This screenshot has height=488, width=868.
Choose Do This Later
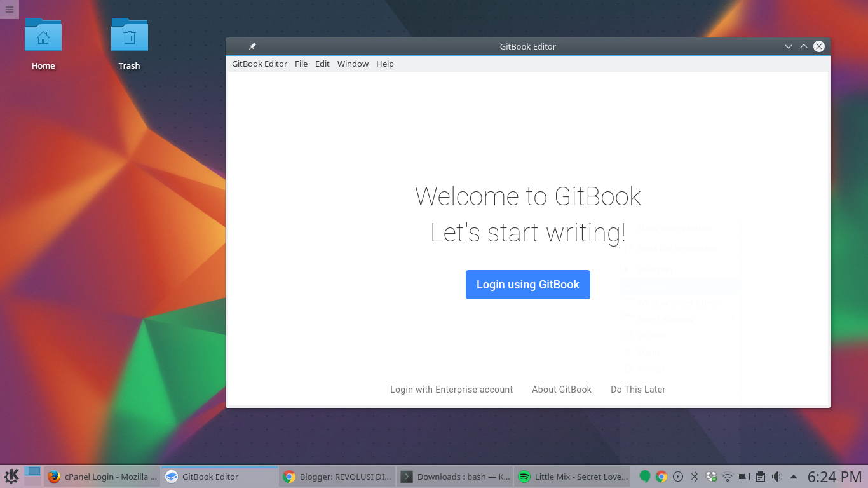(638, 390)
